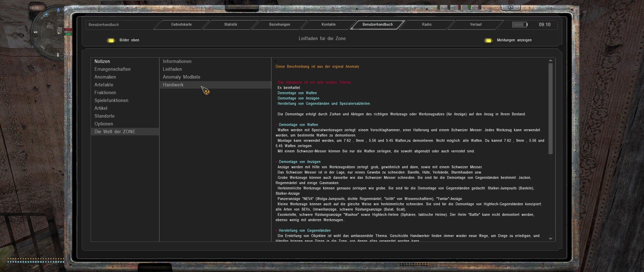Go to the Kontakte tab
Screen dimensions: 644x272
pos(329,25)
